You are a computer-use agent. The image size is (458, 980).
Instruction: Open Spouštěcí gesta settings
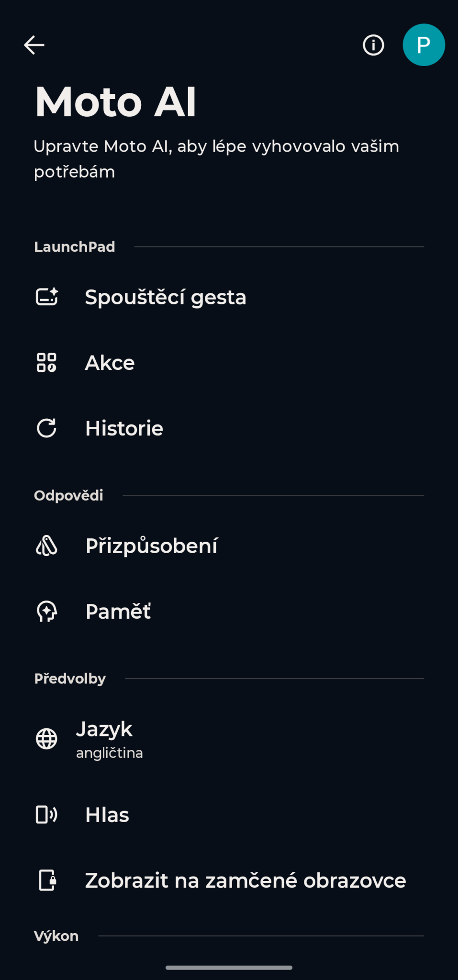tap(166, 297)
